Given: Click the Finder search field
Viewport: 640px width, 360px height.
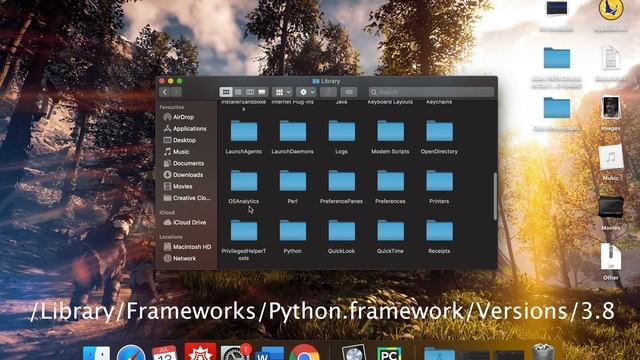Looking at the screenshot, I should [x=431, y=92].
